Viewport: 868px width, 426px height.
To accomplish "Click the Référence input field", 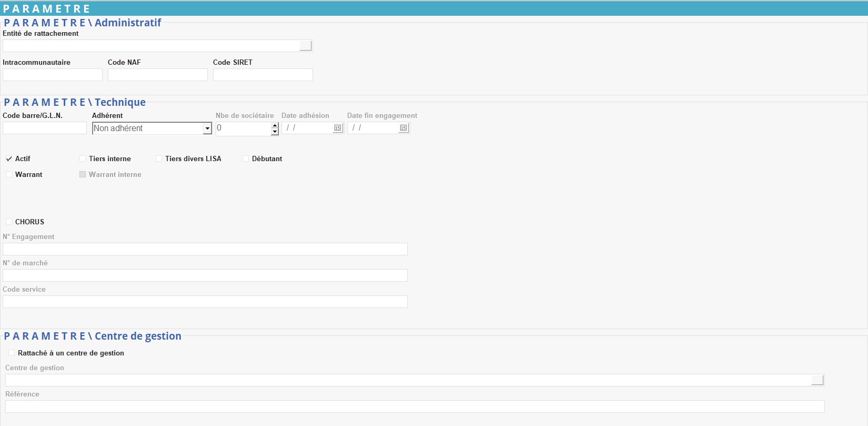I will 415,407.
